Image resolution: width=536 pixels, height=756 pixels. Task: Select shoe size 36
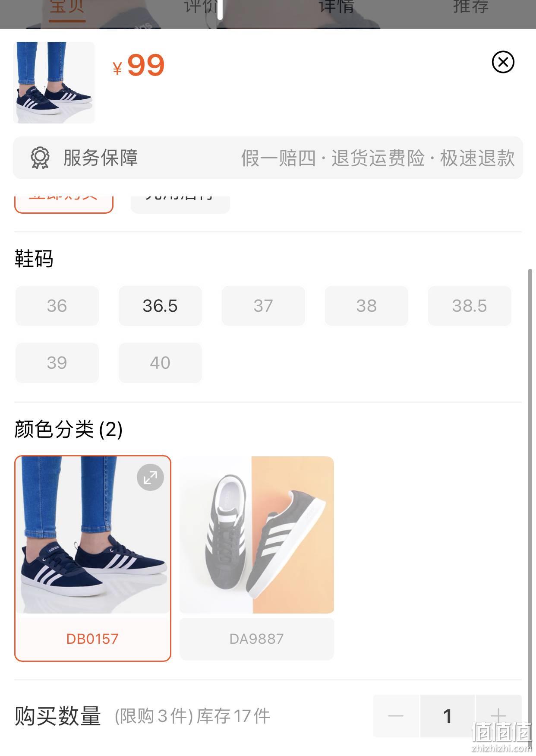click(x=57, y=306)
